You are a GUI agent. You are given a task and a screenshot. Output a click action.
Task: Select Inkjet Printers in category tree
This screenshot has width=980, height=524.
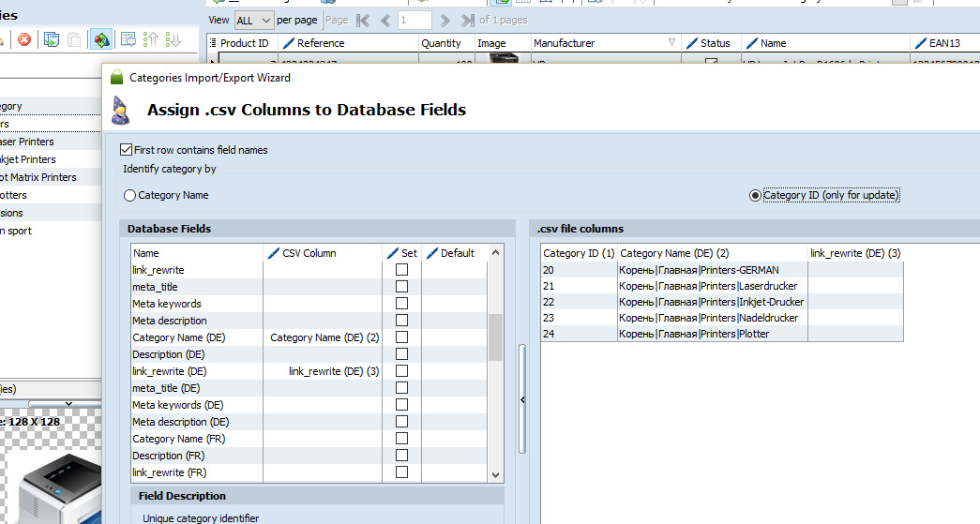point(28,159)
